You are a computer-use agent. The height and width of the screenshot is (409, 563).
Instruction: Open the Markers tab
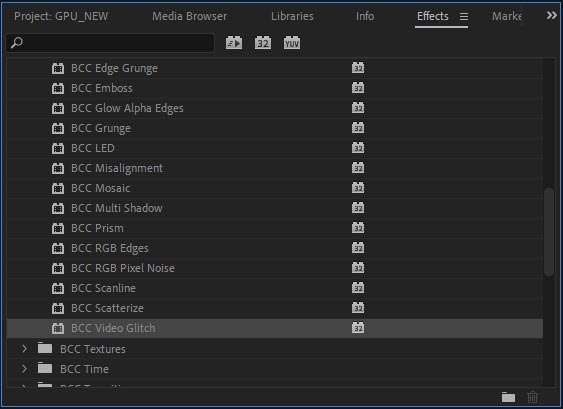[507, 16]
